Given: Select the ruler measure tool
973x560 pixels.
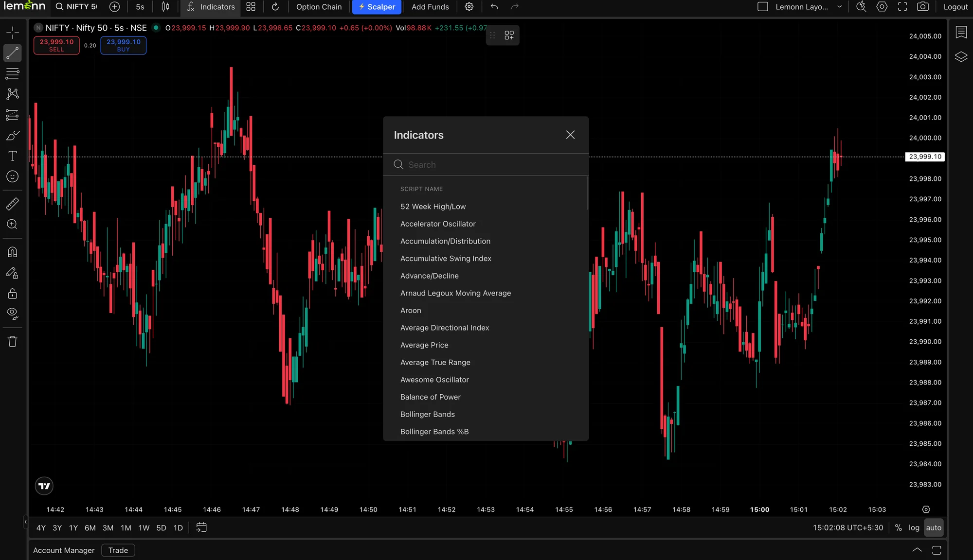Looking at the screenshot, I should [x=13, y=204].
